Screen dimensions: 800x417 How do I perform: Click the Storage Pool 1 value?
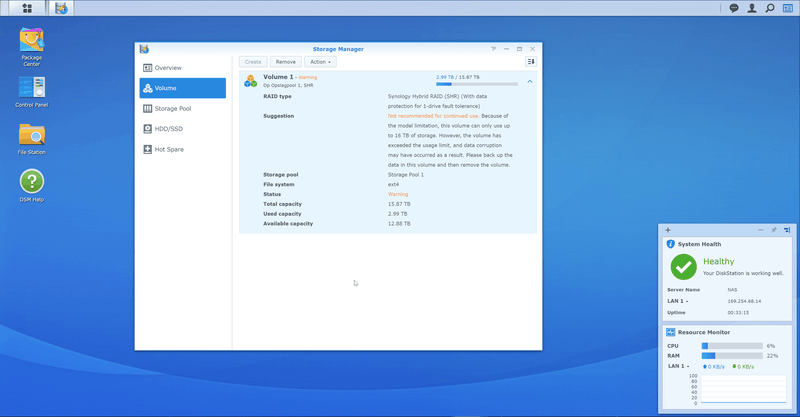click(x=406, y=175)
